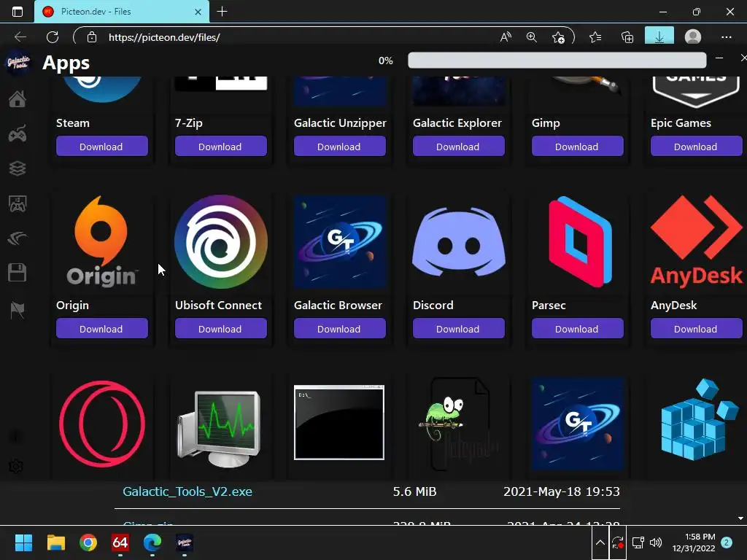This screenshot has width=747, height=560.
Task: Open Edge settings and more menu
Action: click(x=726, y=36)
